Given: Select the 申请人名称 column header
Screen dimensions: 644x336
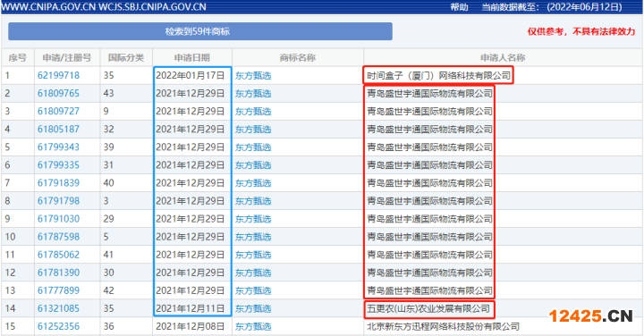Looking at the screenshot, I should click(x=503, y=58).
